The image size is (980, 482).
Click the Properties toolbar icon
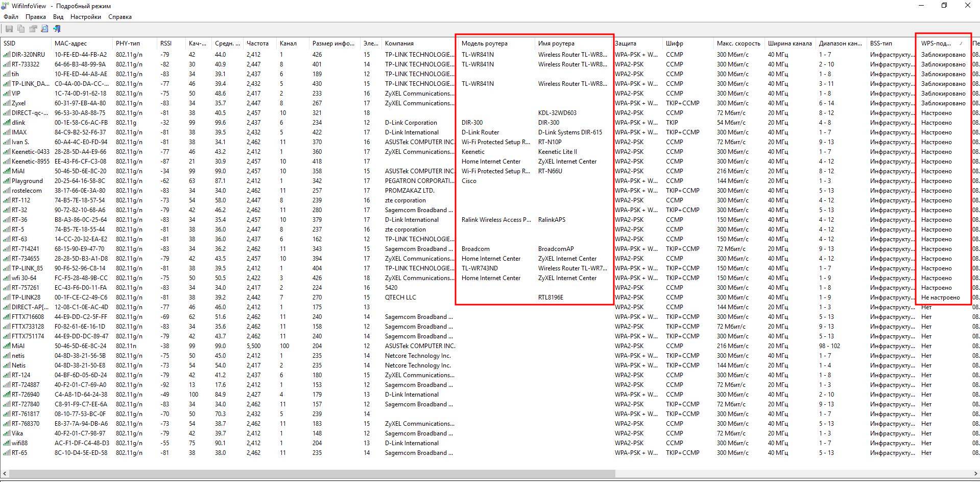pos(33,29)
